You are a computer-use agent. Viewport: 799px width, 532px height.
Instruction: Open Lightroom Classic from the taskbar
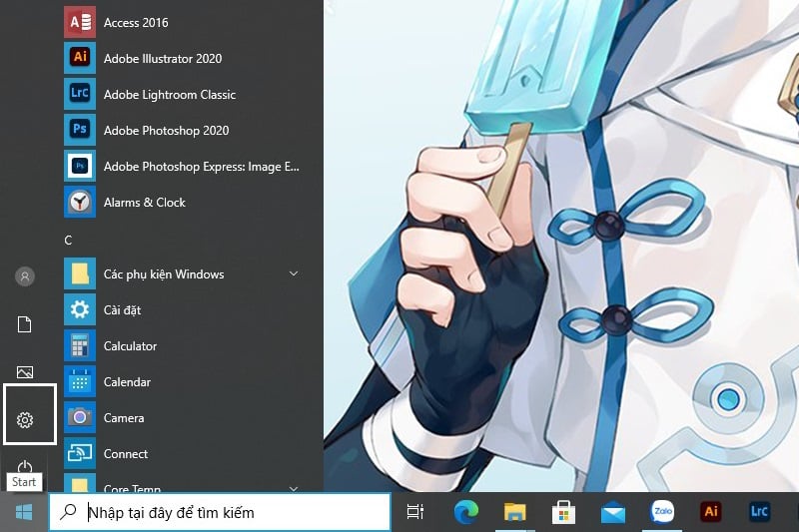(x=759, y=511)
